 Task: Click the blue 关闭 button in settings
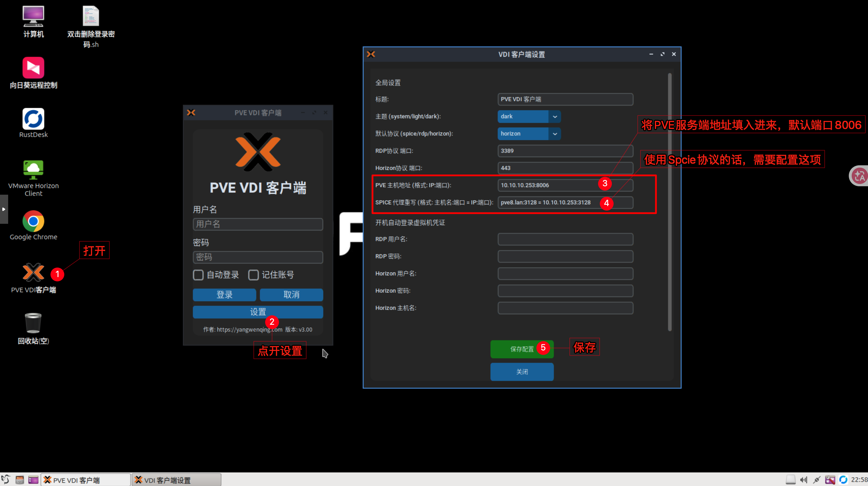click(522, 372)
